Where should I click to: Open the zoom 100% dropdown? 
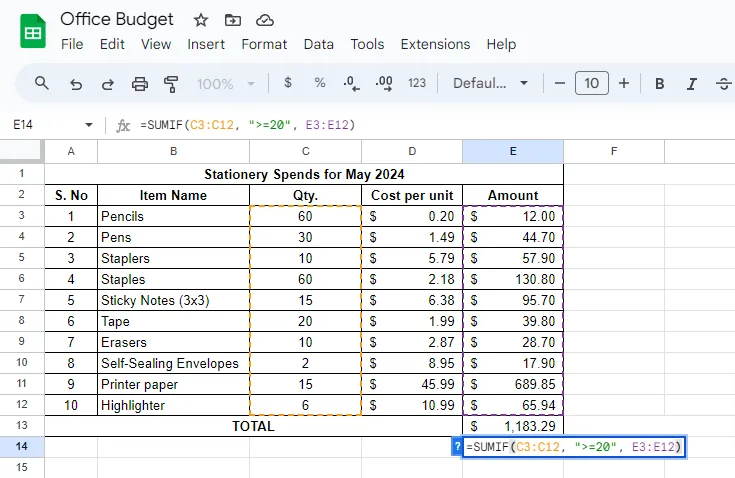pos(225,84)
